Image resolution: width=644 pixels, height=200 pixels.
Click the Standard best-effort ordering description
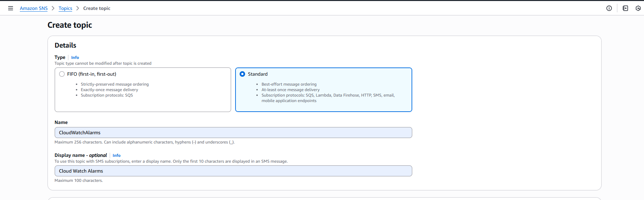289,84
